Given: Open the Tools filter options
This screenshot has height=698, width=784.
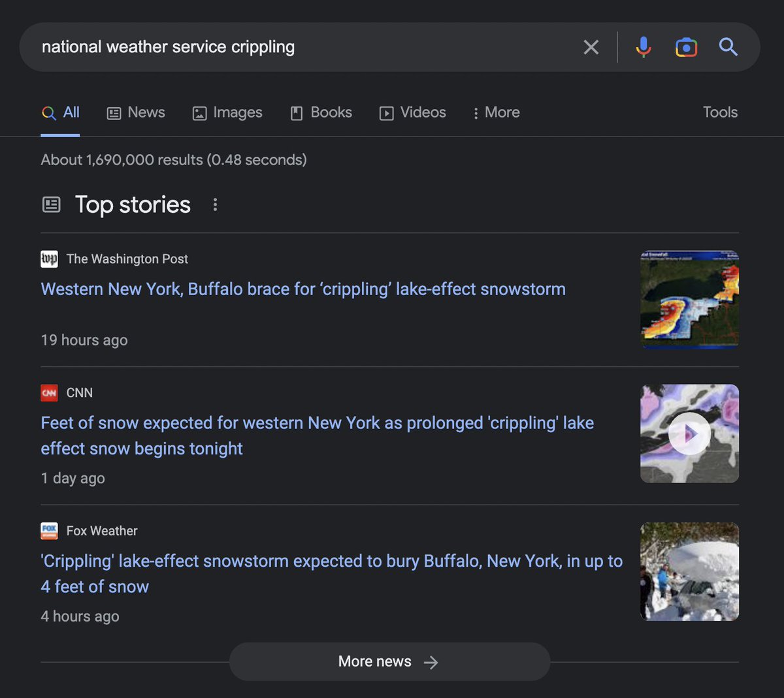Looking at the screenshot, I should pyautogui.click(x=720, y=112).
